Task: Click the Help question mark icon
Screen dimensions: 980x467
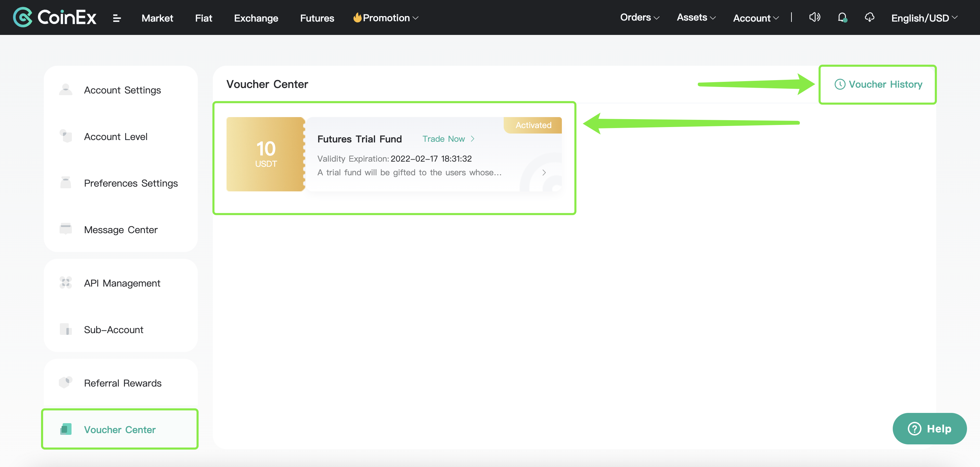Action: pos(915,429)
